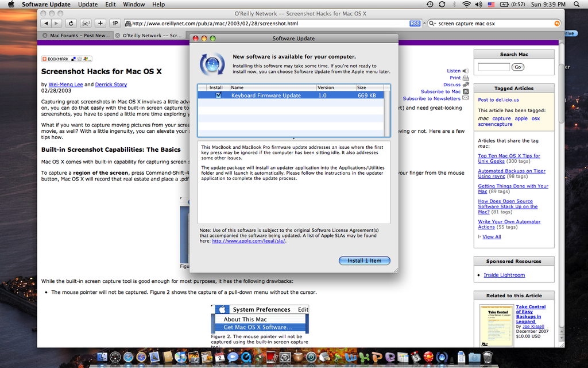The height and width of the screenshot is (368, 588).
Task: Click the BOOKMARK share button
Action: click(x=67, y=59)
